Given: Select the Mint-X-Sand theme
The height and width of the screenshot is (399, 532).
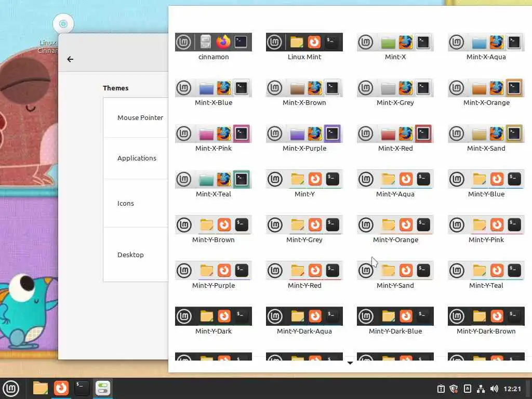Looking at the screenshot, I should point(486,138).
